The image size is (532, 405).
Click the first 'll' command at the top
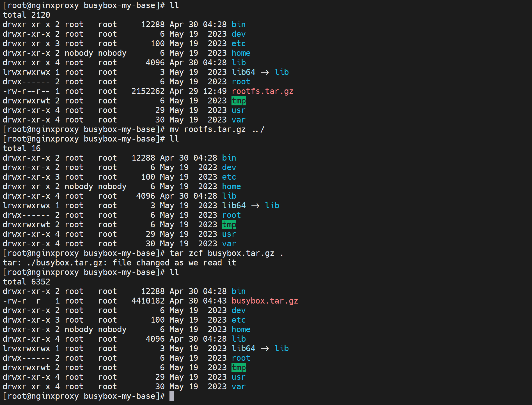174,6
